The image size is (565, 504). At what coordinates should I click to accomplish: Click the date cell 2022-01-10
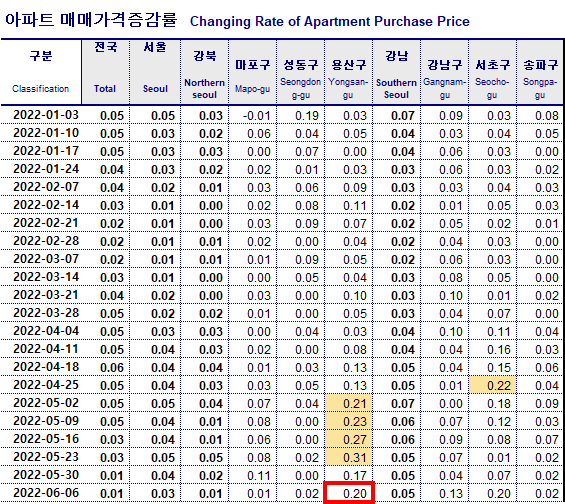[x=46, y=133]
